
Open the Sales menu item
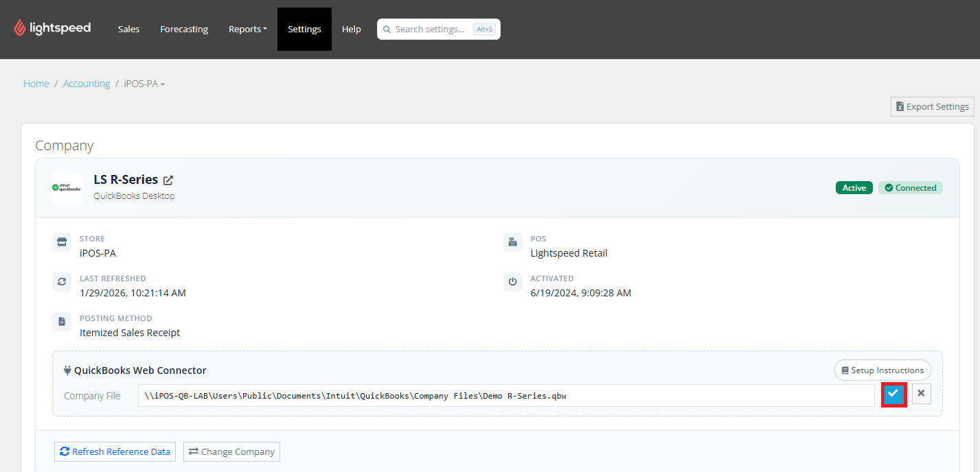point(128,29)
